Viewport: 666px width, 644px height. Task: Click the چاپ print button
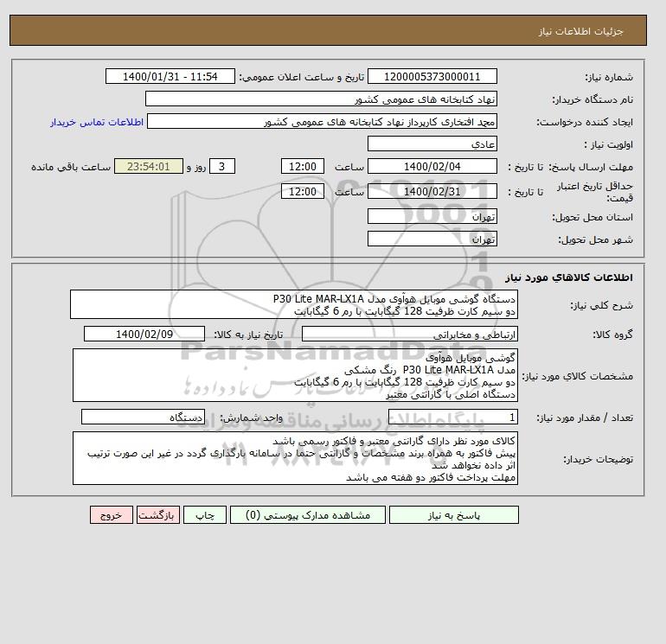pos(205,515)
